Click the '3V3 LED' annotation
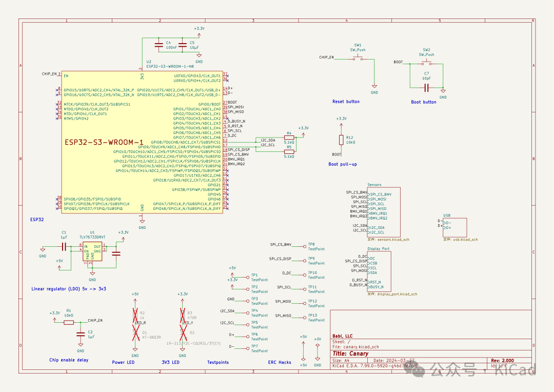 point(171,362)
